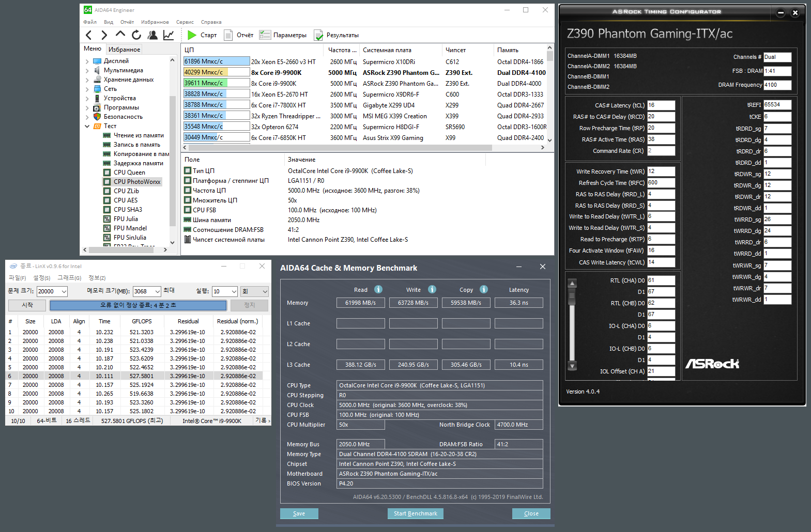Refresh the AIDA64 page with refresh icon
This screenshot has width=811, height=532.
pos(136,35)
